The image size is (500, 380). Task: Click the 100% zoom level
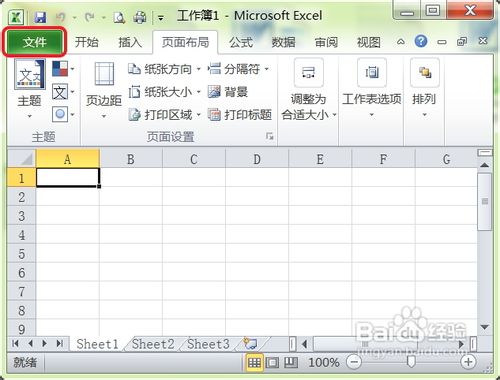[x=323, y=362]
